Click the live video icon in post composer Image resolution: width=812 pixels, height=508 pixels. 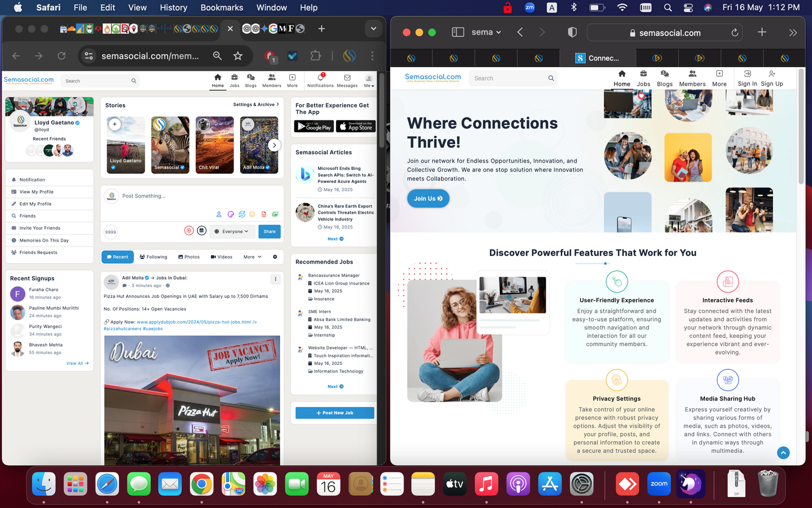189,231
